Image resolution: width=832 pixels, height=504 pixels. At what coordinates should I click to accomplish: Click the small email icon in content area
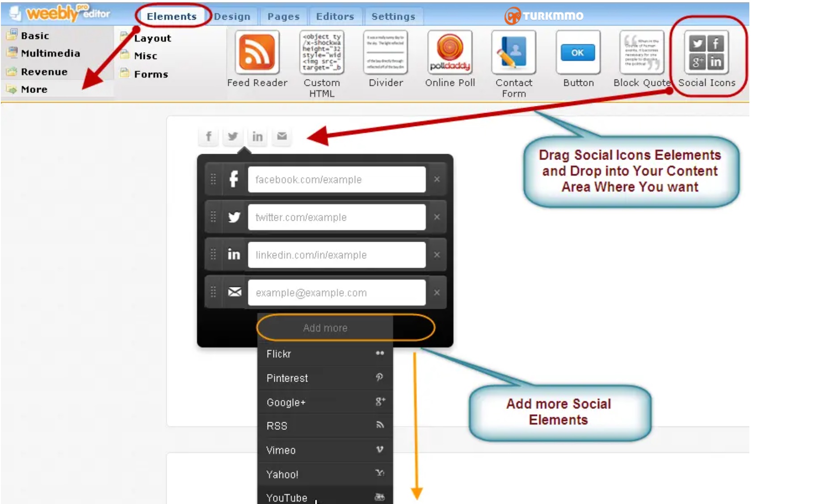[x=282, y=136]
